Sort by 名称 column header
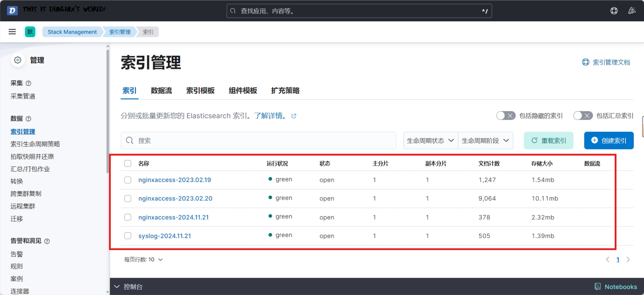Image resolution: width=644 pixels, height=295 pixels. [x=144, y=163]
